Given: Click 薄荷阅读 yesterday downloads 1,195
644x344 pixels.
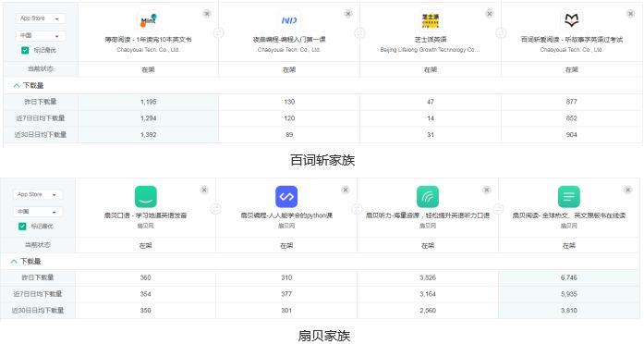Looking at the screenshot, I should tap(148, 102).
